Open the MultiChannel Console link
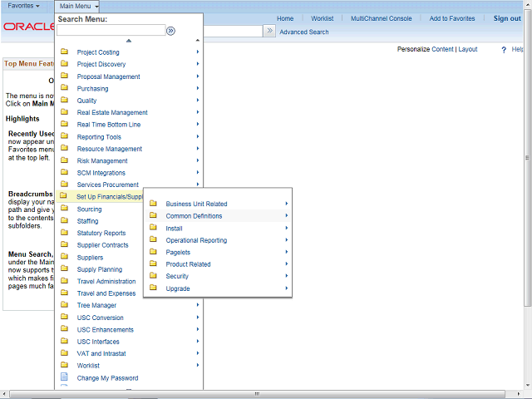532x399 pixels. [382, 18]
